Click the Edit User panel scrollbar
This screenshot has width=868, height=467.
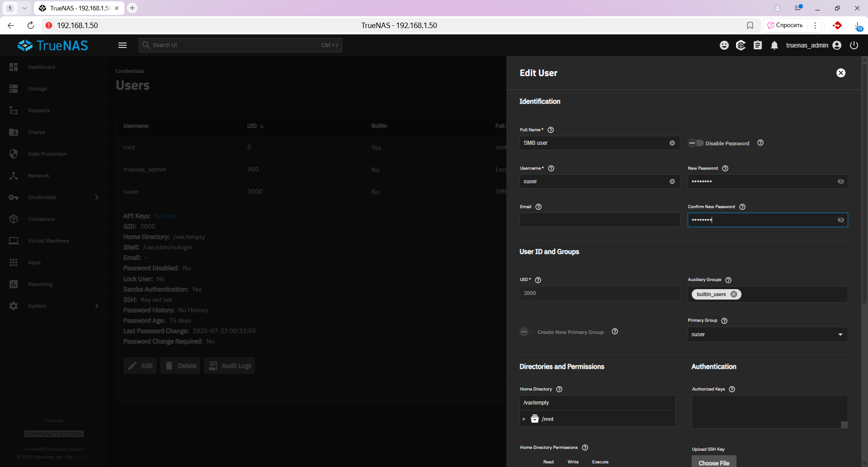(x=864, y=181)
